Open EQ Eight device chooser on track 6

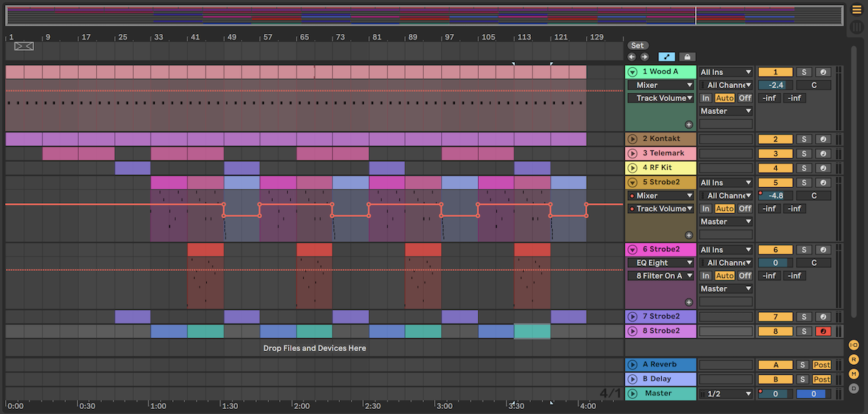[x=660, y=263]
